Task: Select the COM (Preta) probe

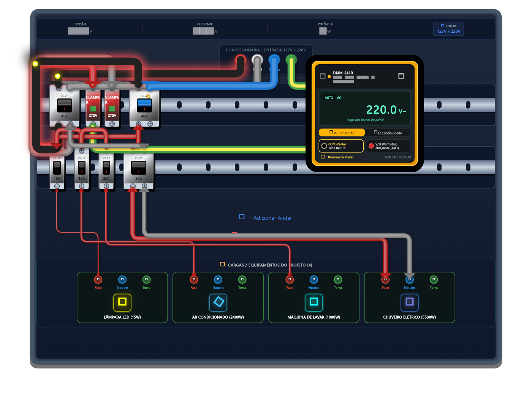Action: pos(341,146)
